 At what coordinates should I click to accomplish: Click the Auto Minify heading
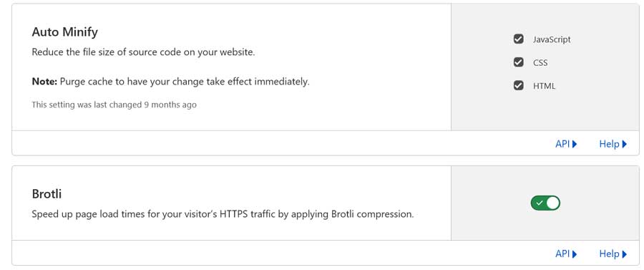[65, 32]
